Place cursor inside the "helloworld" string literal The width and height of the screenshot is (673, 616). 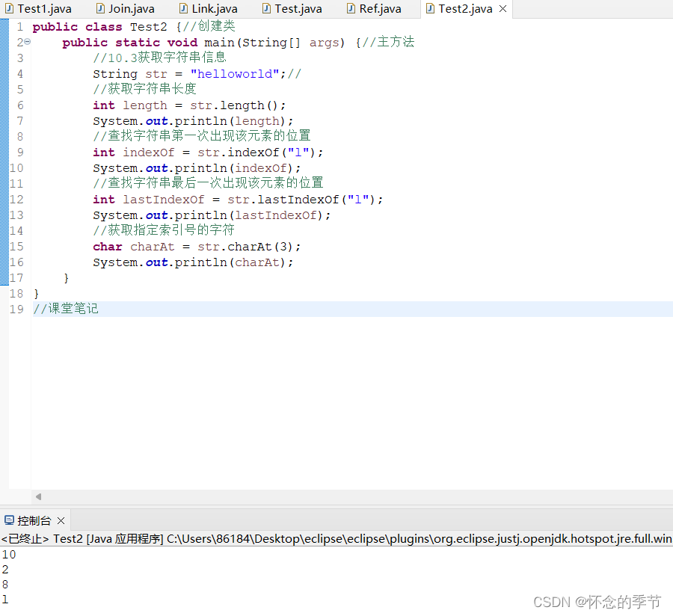tap(234, 73)
